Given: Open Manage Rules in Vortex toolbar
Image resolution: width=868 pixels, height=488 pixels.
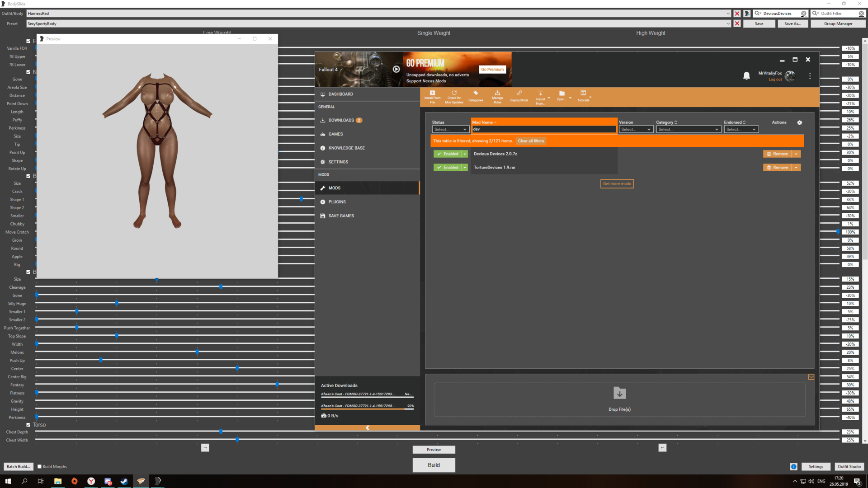Looking at the screenshot, I should click(x=497, y=97).
